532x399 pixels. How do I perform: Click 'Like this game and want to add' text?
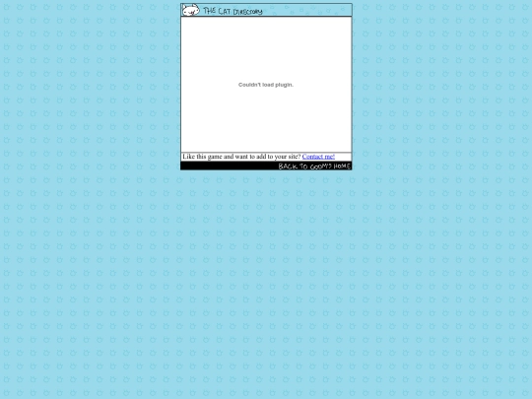coord(222,157)
